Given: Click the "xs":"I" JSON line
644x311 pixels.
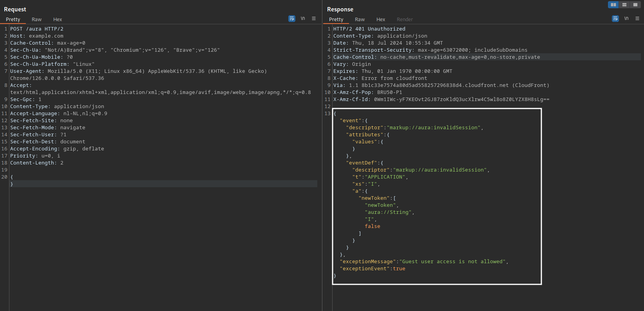Looking at the screenshot, I should coord(366,184).
